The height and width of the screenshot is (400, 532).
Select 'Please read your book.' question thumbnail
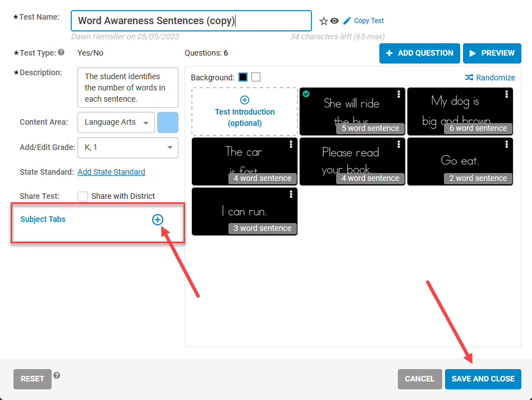pos(352,161)
